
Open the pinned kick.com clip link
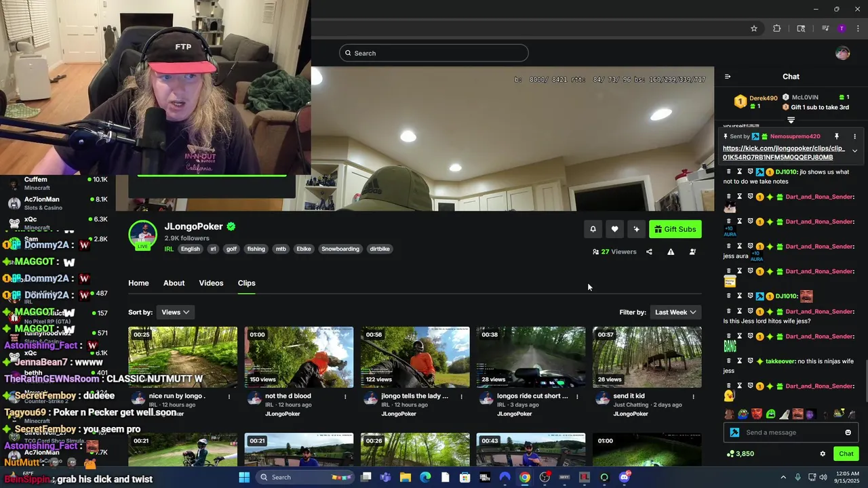[784, 152]
